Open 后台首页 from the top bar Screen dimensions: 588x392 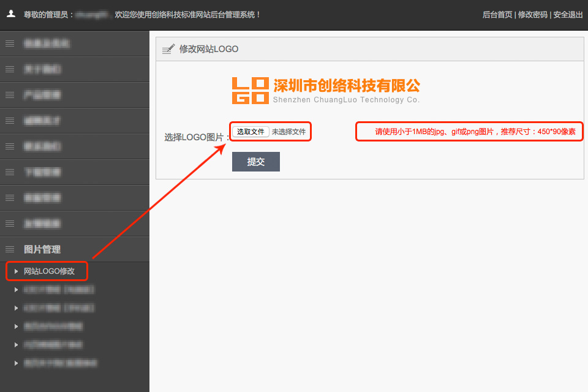click(x=497, y=14)
